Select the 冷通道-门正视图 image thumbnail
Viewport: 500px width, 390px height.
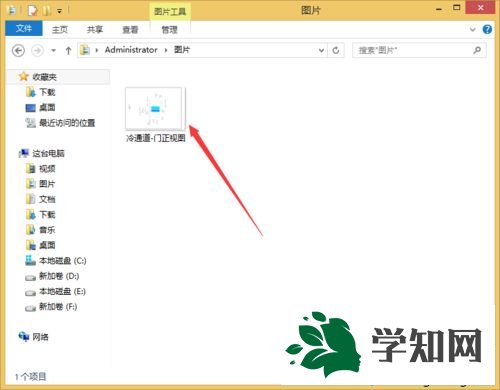(x=155, y=108)
